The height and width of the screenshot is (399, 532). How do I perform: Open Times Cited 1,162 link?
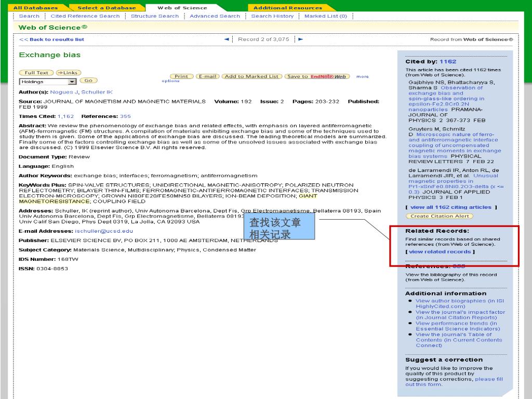click(65, 116)
